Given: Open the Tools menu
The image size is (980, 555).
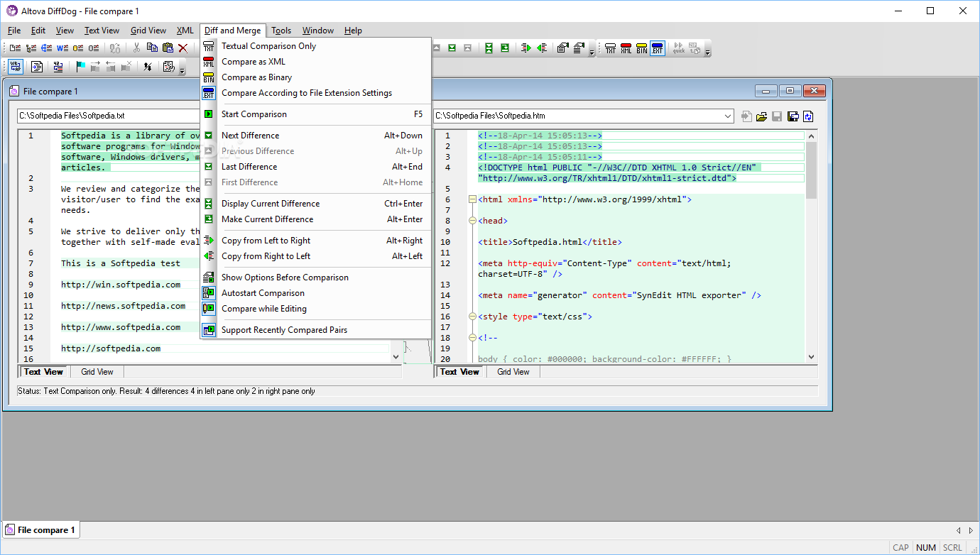Looking at the screenshot, I should tap(281, 31).
